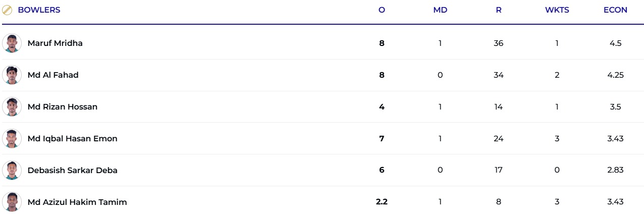Select Debasish Sarkar Deba's name

pyautogui.click(x=72, y=171)
